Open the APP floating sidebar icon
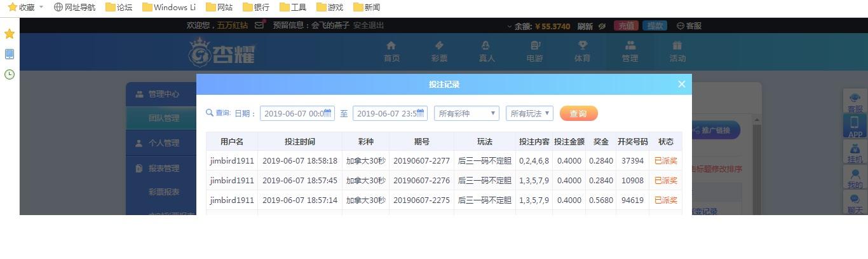This screenshot has height=259, width=868. pos(855,127)
